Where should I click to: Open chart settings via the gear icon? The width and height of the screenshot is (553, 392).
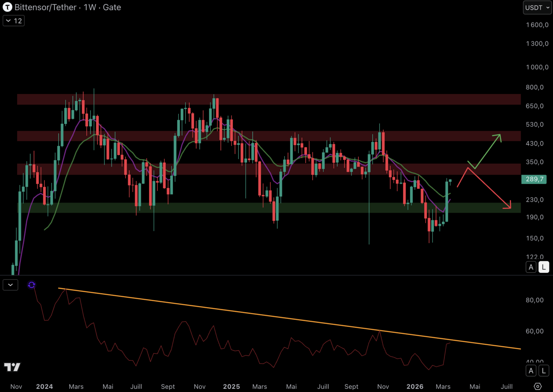tap(538, 386)
